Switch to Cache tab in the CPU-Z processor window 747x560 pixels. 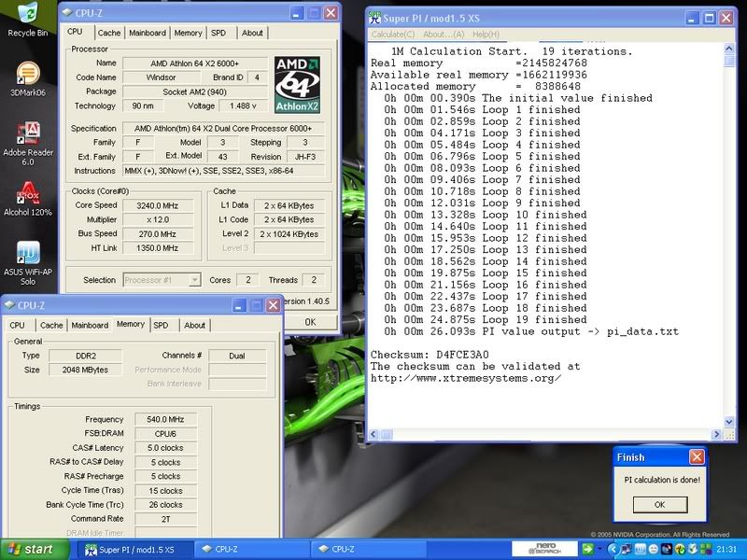108,33
